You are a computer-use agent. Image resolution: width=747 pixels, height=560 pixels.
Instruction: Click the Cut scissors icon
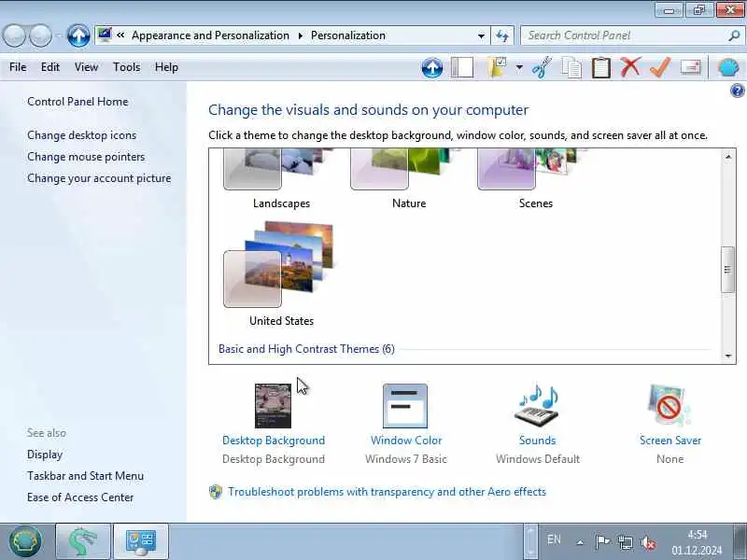coord(542,67)
